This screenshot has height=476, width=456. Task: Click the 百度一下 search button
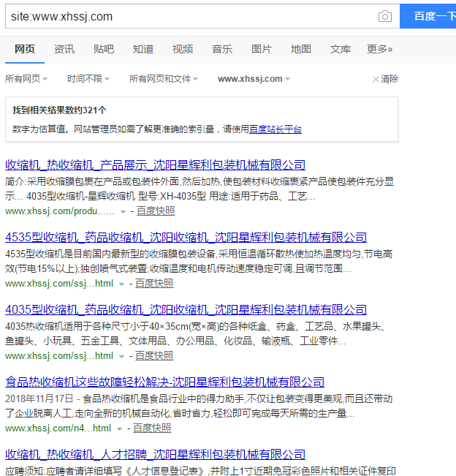(x=428, y=16)
